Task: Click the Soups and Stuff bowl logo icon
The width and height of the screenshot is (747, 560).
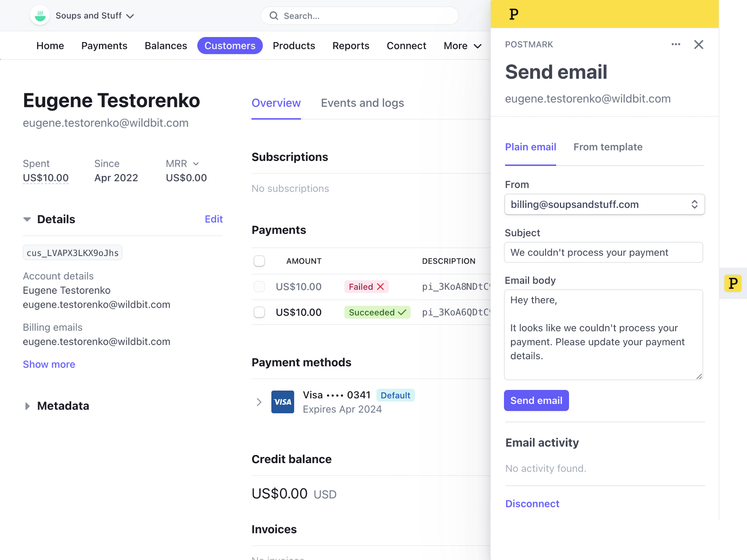Action: [x=40, y=15]
